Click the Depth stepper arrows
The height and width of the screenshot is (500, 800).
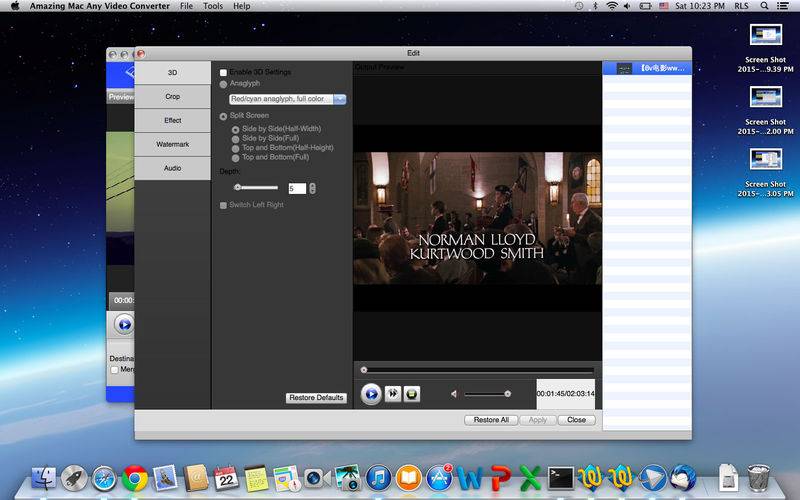click(x=312, y=188)
